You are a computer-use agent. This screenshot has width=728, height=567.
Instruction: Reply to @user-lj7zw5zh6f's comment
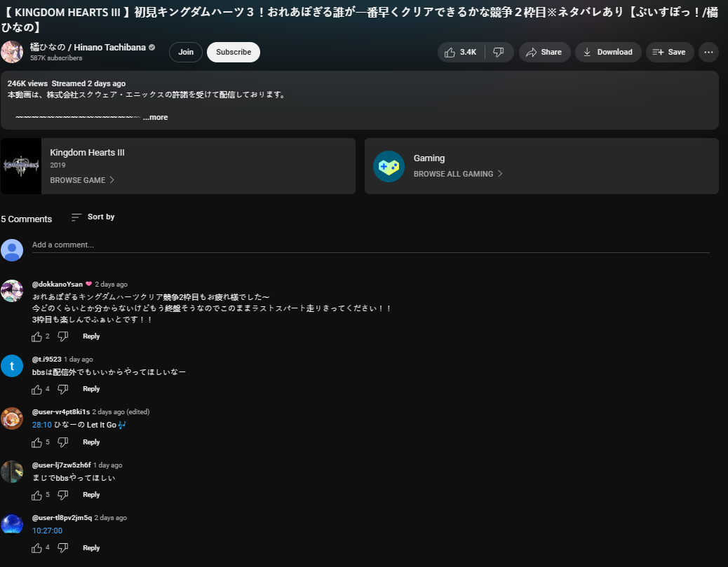91,495
